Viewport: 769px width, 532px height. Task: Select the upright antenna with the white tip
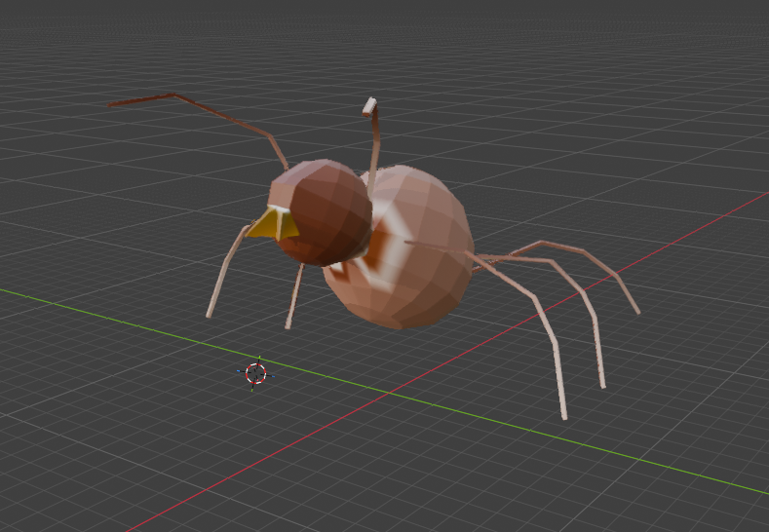point(372,147)
